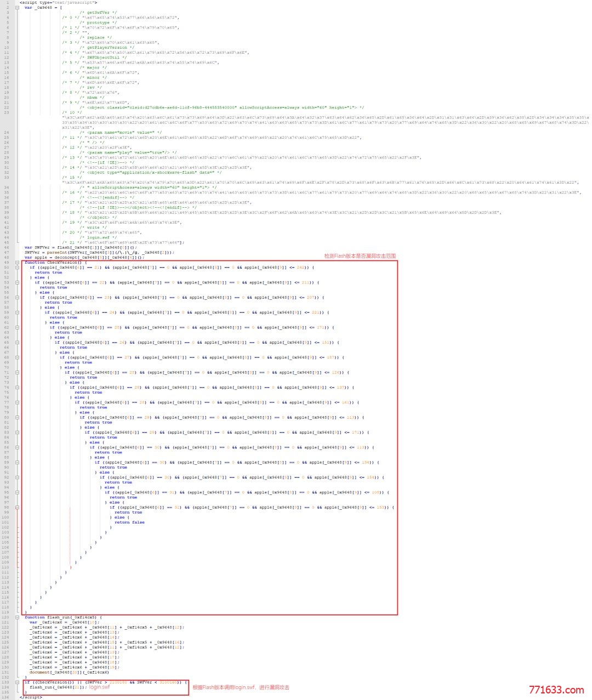Collapse fold marker on line 62 (== 25 check)
The image size is (592, 700).
click(x=17, y=328)
